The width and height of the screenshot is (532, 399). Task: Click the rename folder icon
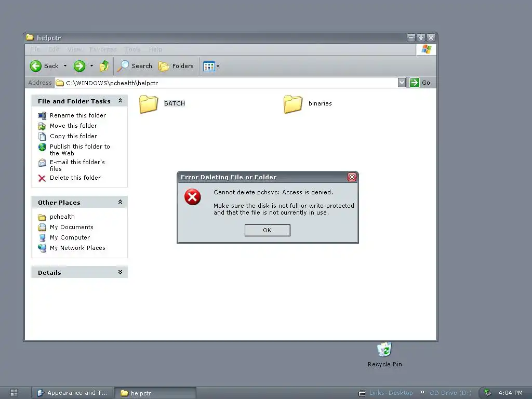(x=42, y=116)
